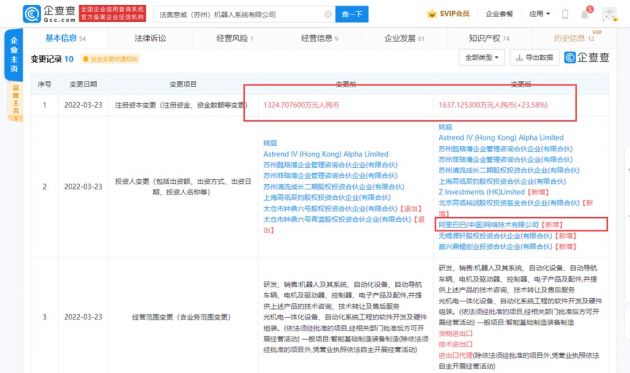Click the 变更记录 10 heading
630x373 pixels.
52,59
